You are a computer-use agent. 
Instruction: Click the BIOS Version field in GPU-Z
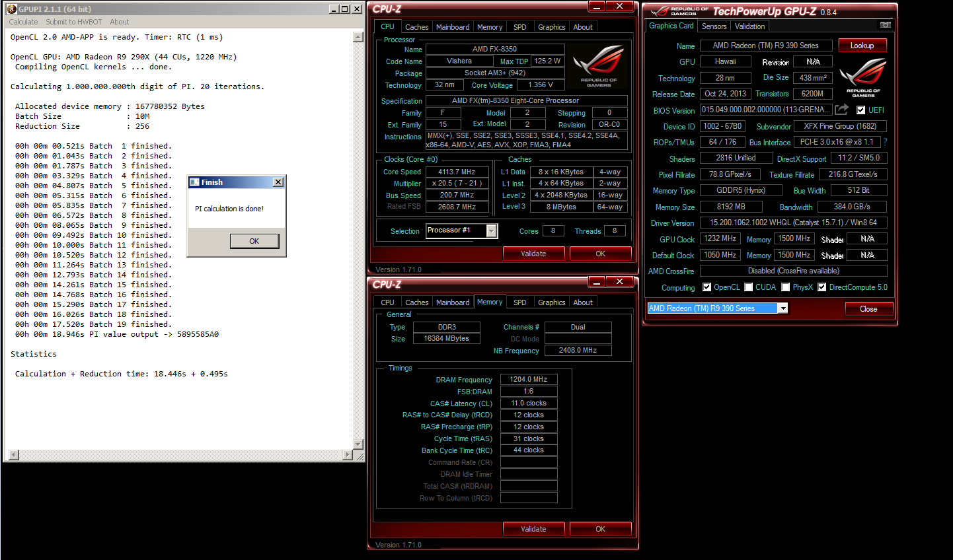tap(766, 110)
